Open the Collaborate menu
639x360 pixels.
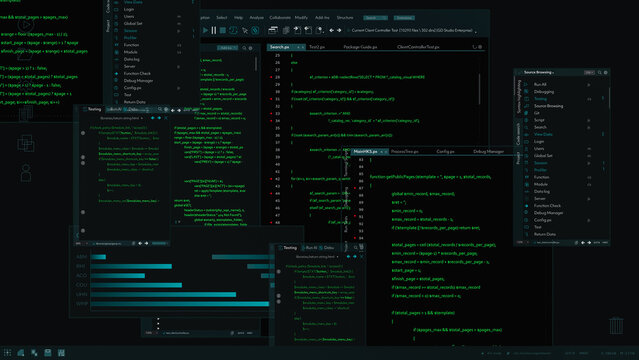[280, 18]
